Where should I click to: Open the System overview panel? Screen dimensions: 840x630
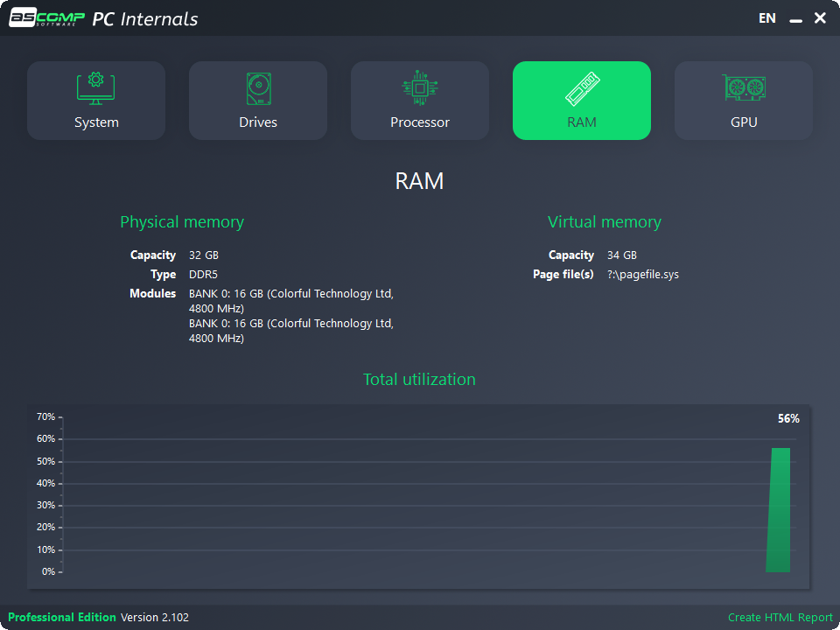point(96,101)
